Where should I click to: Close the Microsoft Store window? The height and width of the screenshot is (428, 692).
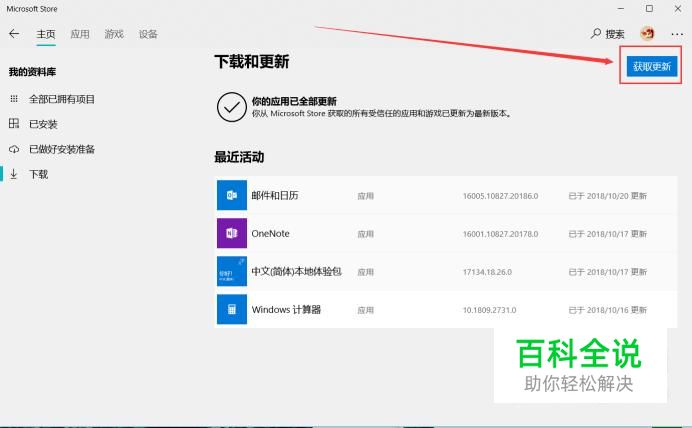[678, 8]
